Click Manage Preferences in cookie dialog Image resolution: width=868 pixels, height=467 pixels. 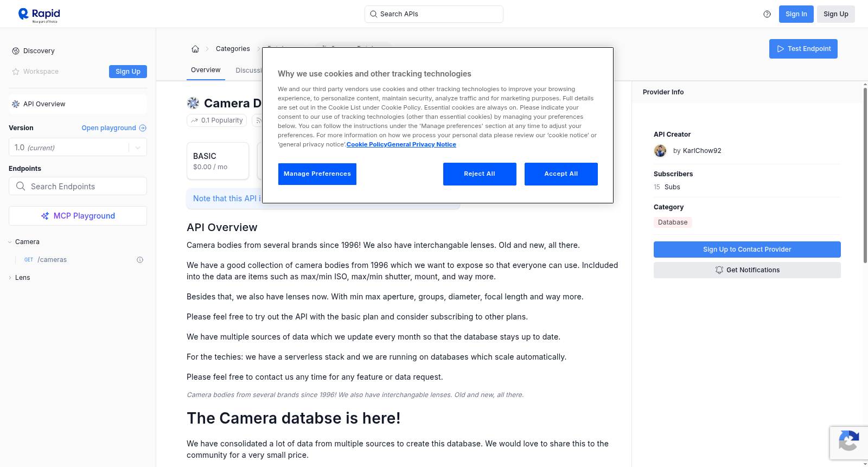click(x=317, y=174)
